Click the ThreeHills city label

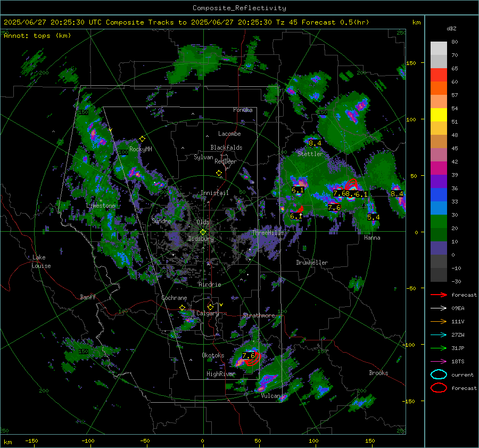(268, 233)
